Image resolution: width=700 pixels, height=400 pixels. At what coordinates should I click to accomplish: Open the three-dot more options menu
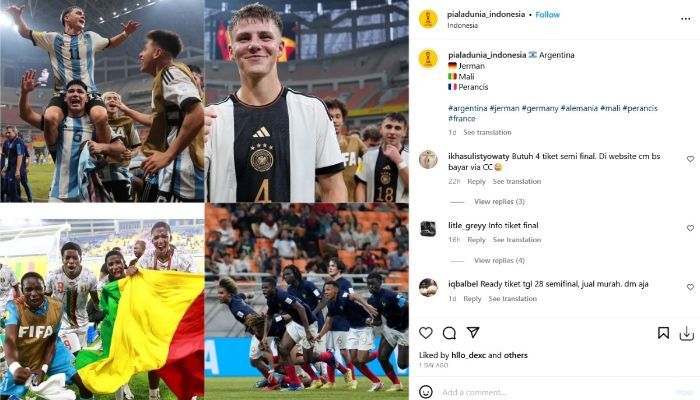(686, 19)
